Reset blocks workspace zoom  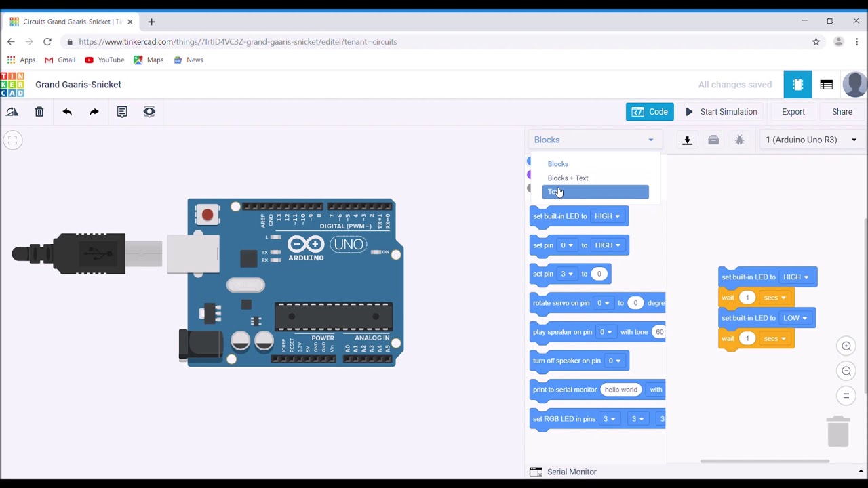(x=846, y=396)
